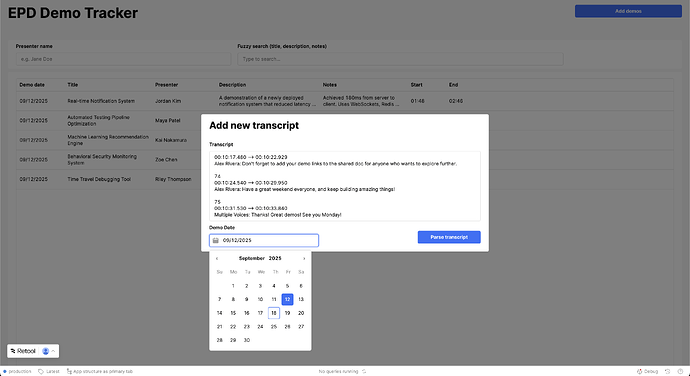690x376 pixels.
Task: Click the Add demos button
Action: [x=628, y=11]
